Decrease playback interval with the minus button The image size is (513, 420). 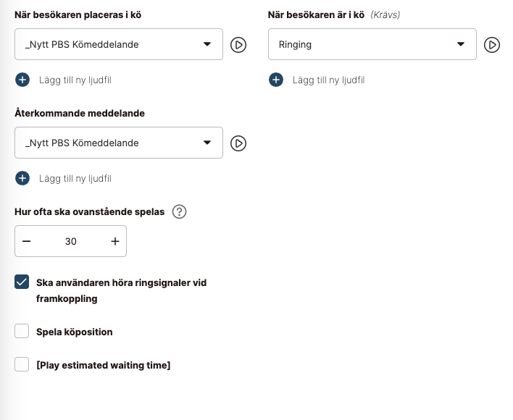coord(27,241)
